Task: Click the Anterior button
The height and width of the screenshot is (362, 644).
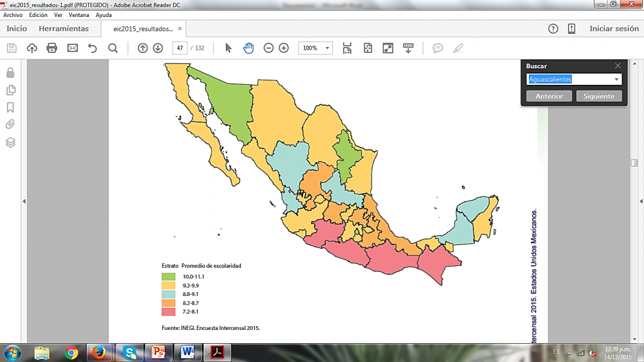Action: 549,96
